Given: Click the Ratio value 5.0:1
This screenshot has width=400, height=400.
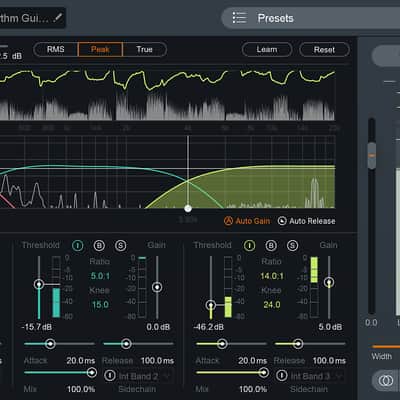Looking at the screenshot, I should point(100,276).
